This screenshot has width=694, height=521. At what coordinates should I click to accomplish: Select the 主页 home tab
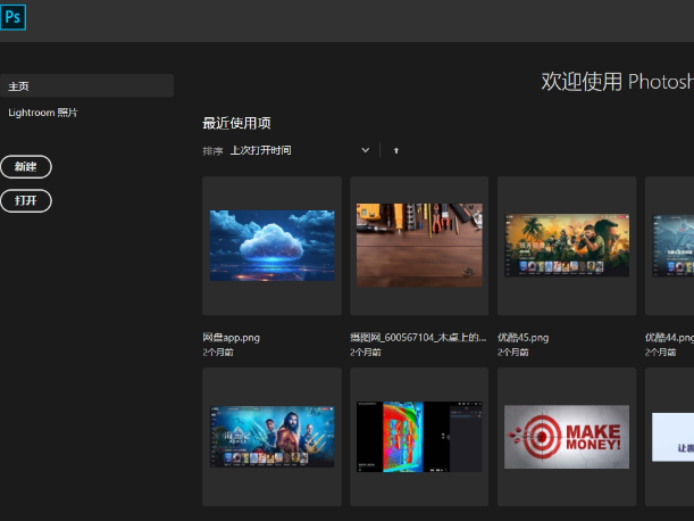click(x=87, y=86)
